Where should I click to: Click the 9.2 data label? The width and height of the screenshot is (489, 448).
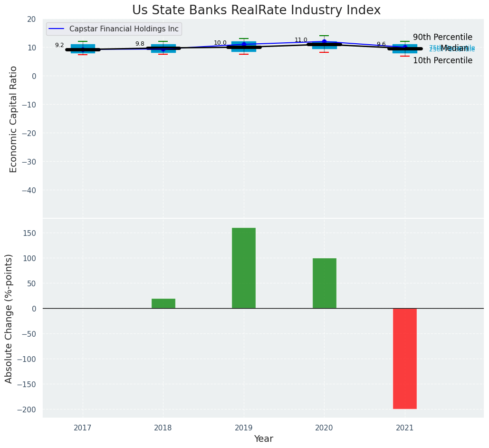tap(59, 45)
